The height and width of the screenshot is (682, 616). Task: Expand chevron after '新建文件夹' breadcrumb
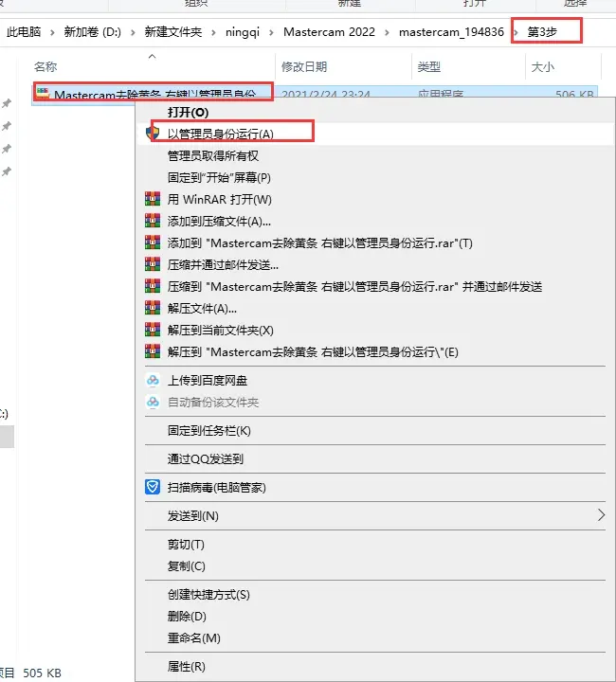tap(213, 32)
